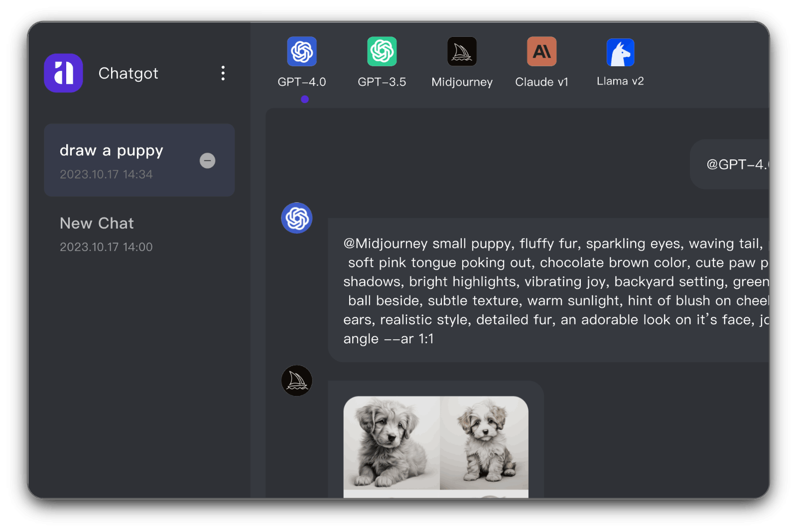Open the left puppy image thumbnail
The width and height of the screenshot is (797, 532).
tap(392, 443)
